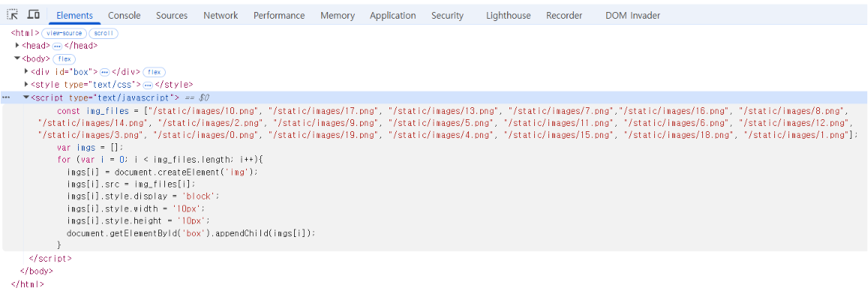Expand the style type="text/css" arrow
Viewport: 868px width, 294px height.
26,84
